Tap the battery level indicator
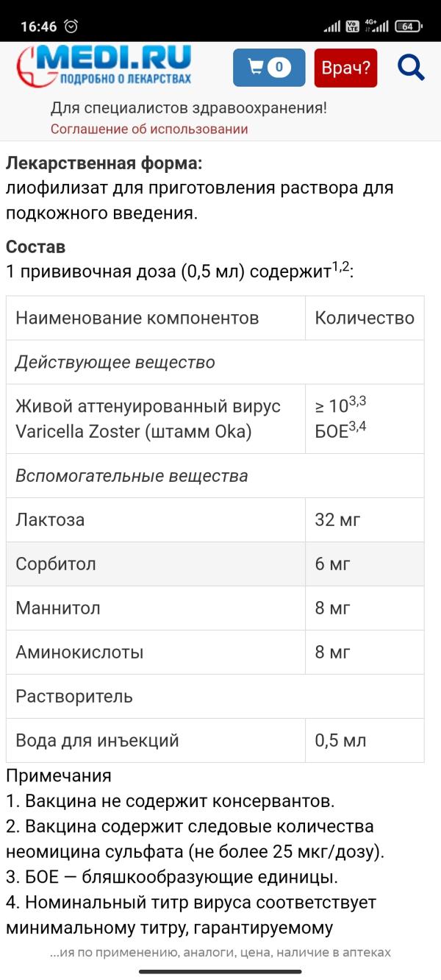441x980 pixels. (x=408, y=26)
